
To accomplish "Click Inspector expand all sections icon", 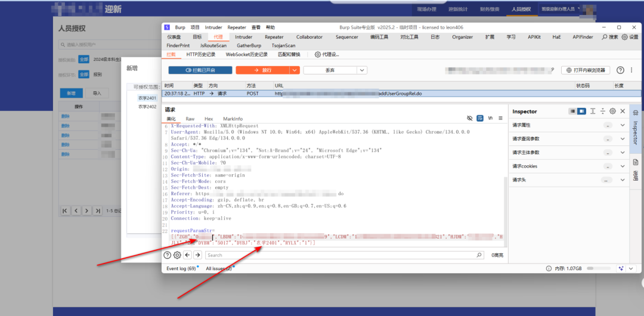I will [x=593, y=111].
